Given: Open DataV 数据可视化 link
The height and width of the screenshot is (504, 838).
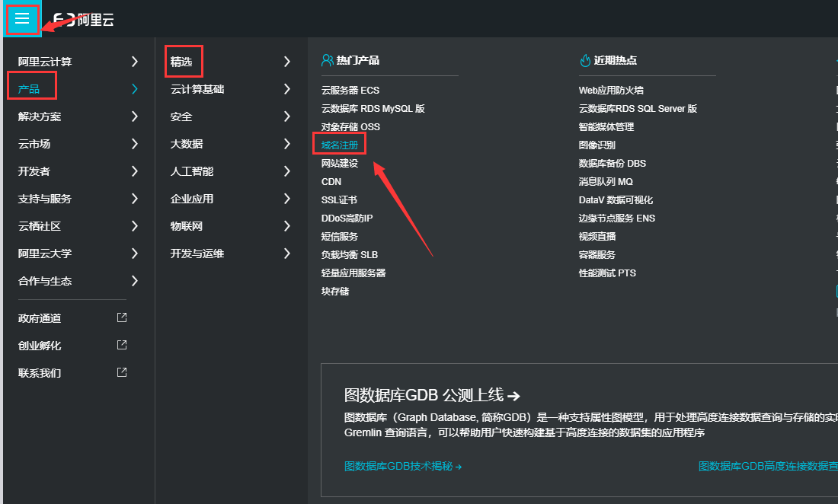Looking at the screenshot, I should tap(616, 199).
